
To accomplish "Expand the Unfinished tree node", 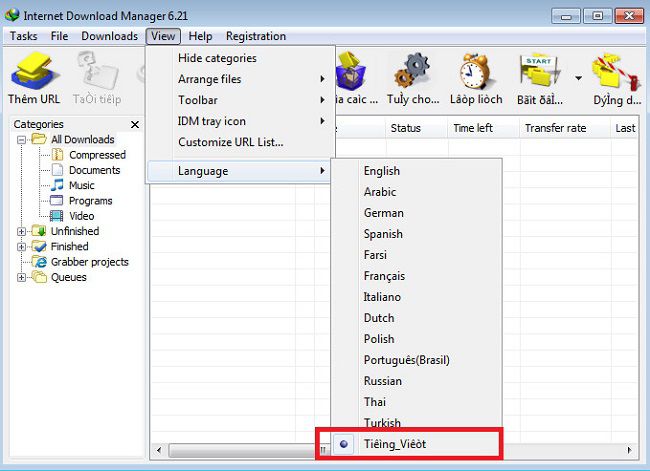I will 21,231.
